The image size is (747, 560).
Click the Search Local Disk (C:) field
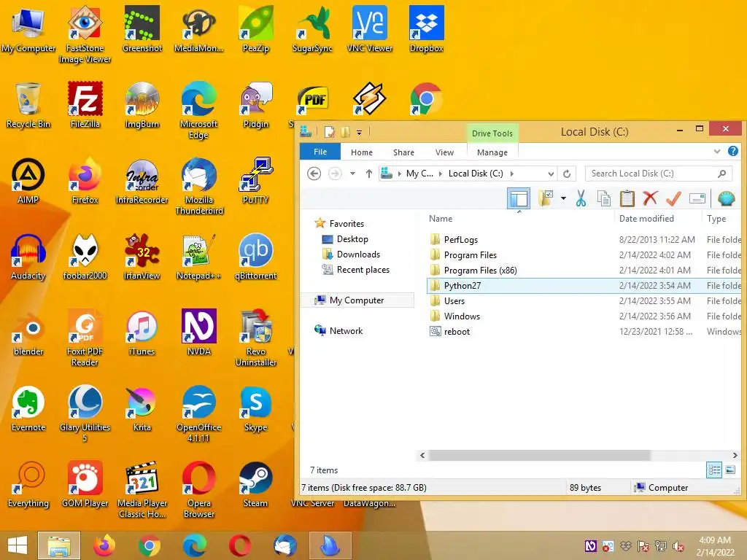(659, 174)
